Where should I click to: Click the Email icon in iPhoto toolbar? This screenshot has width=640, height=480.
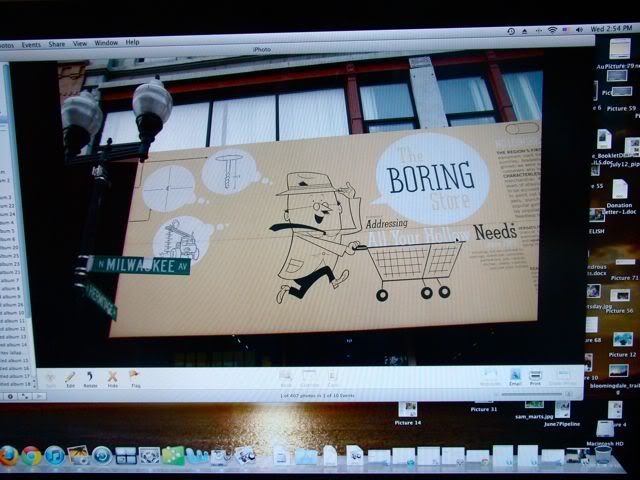pyautogui.click(x=515, y=377)
